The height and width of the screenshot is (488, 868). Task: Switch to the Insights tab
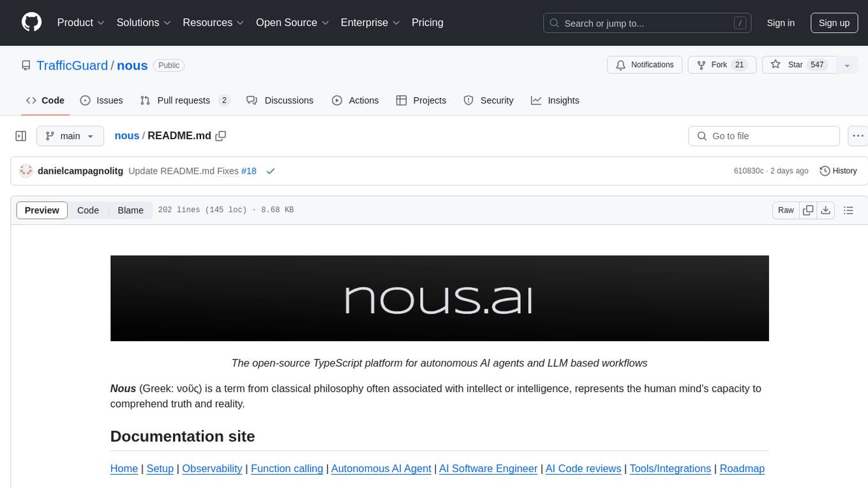tap(555, 100)
